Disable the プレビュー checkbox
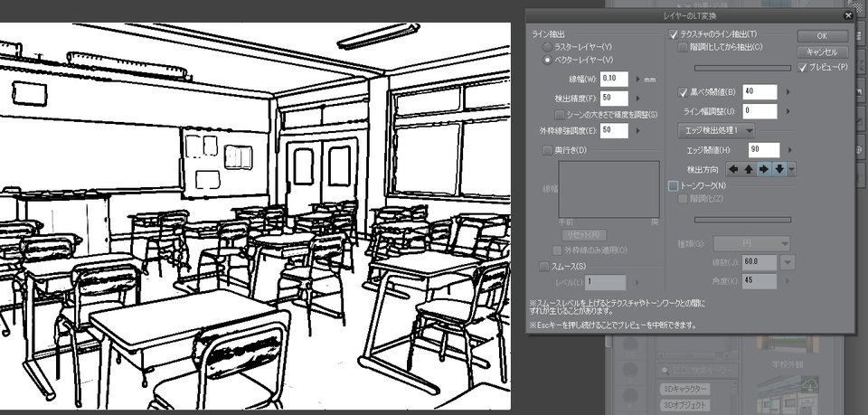This screenshot has width=868, height=415. click(802, 68)
